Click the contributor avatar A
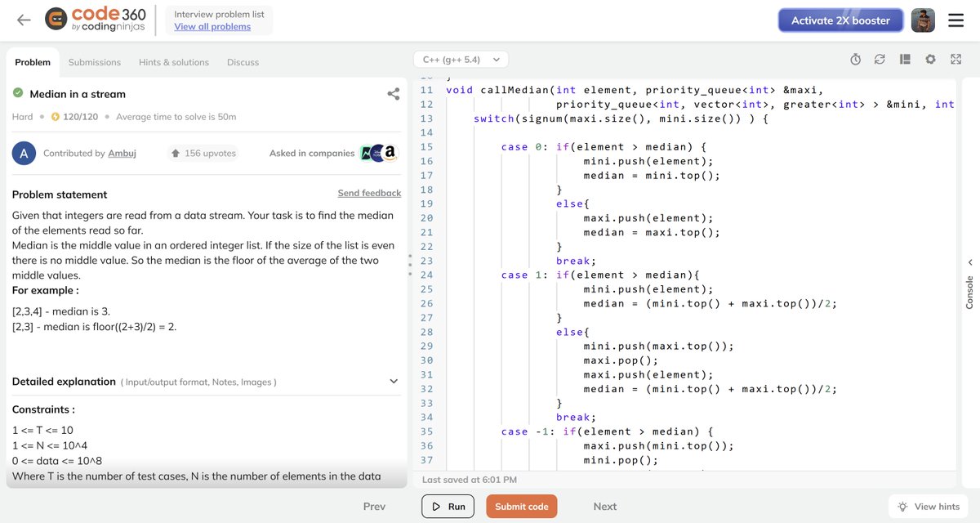Screen dimensions: 980x523 click(24, 153)
